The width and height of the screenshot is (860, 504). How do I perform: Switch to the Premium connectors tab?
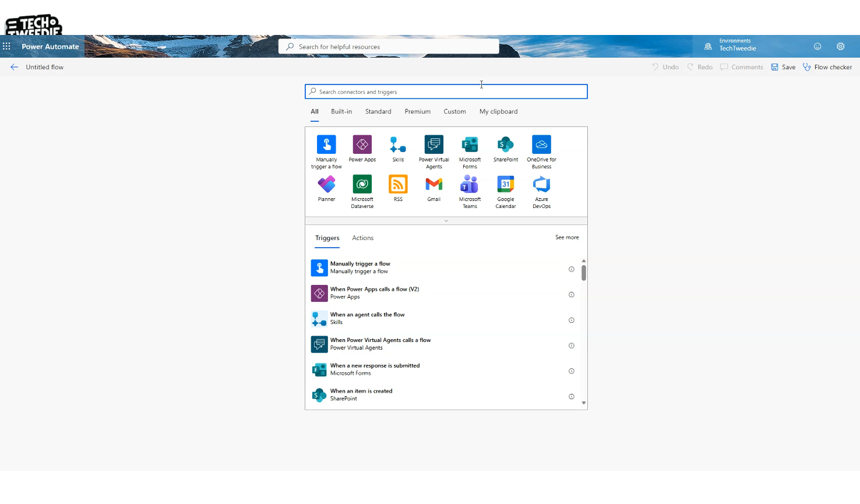point(417,112)
